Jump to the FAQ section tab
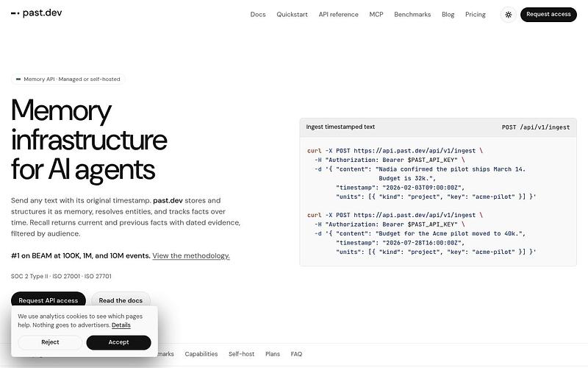The width and height of the screenshot is (588, 368). coord(296,354)
